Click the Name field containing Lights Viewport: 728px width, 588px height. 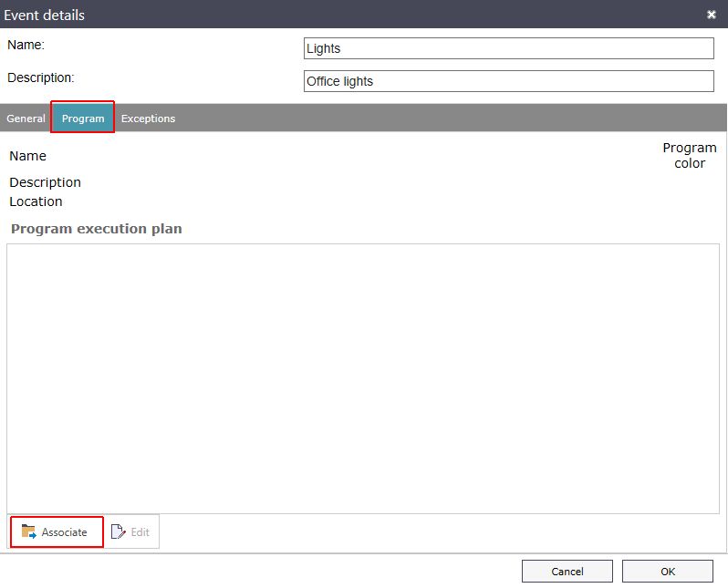(x=508, y=48)
